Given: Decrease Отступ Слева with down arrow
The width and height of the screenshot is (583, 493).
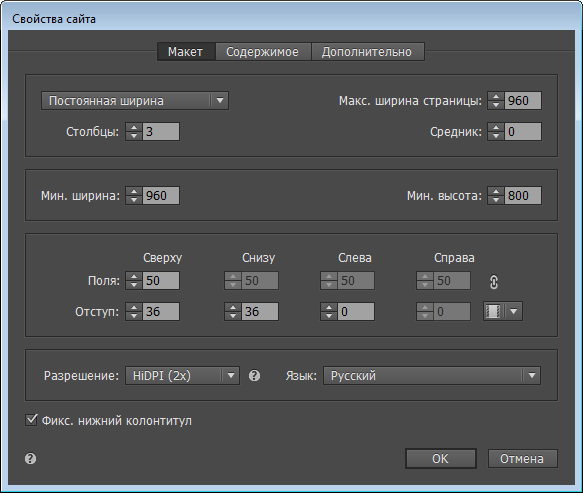Looking at the screenshot, I should click(329, 316).
